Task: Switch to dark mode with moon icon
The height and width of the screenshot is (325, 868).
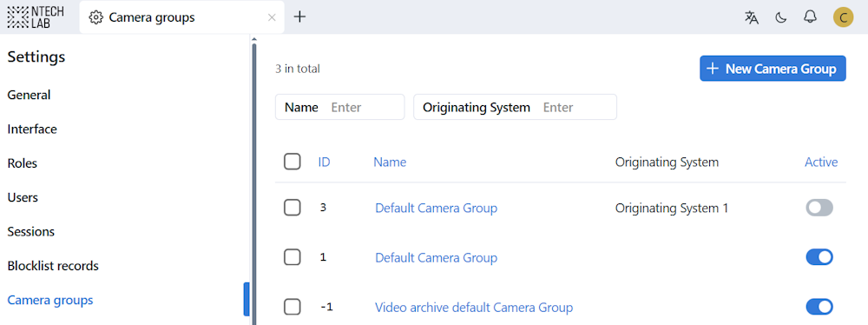Action: coord(780,17)
